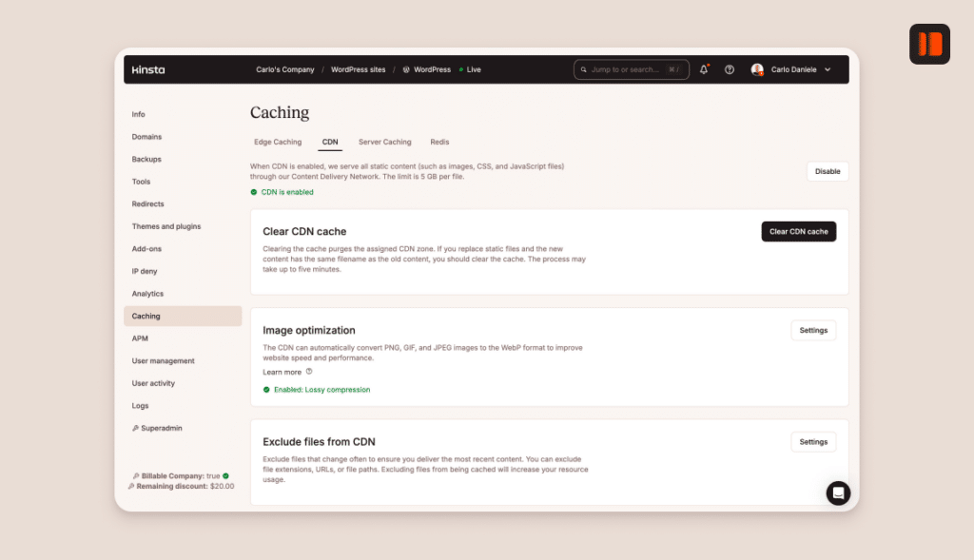Image resolution: width=974 pixels, height=560 pixels.
Task: Open the chat widget bubble
Action: pos(838,492)
